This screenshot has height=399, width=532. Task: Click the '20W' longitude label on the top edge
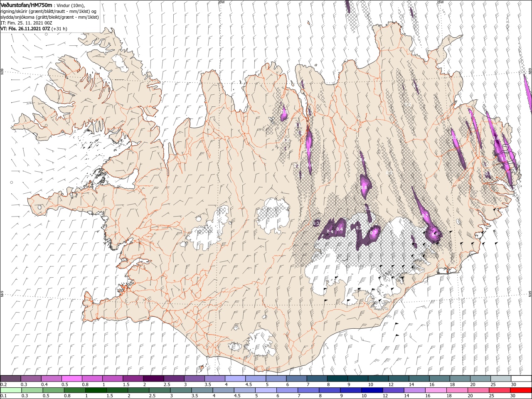(x=221, y=2)
